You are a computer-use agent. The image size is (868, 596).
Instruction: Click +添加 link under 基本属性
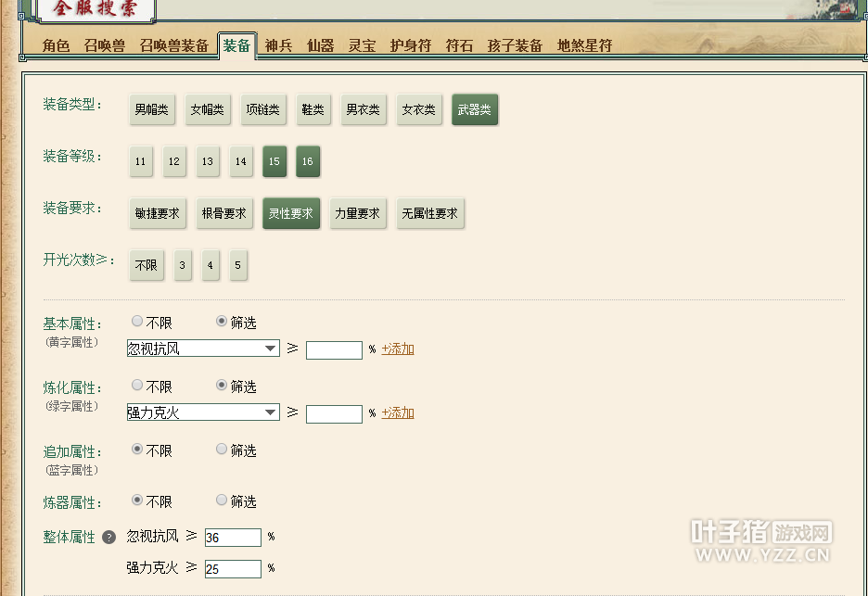(x=398, y=349)
